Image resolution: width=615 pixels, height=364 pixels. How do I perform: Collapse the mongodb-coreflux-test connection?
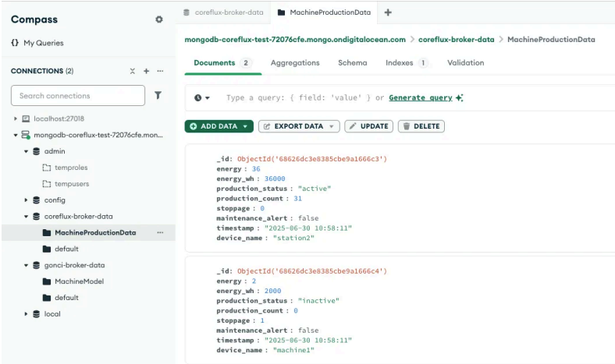pos(16,135)
